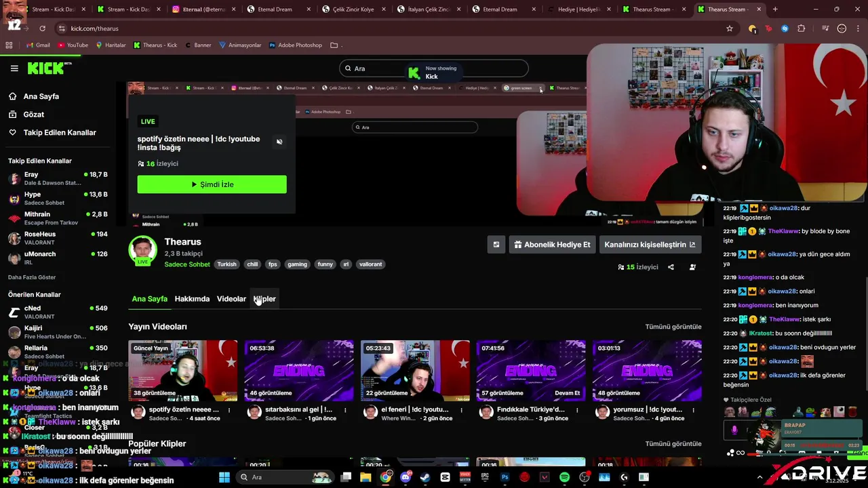The width and height of the screenshot is (868, 488).
Task: Open options for spotify özetin video
Action: click(229, 410)
